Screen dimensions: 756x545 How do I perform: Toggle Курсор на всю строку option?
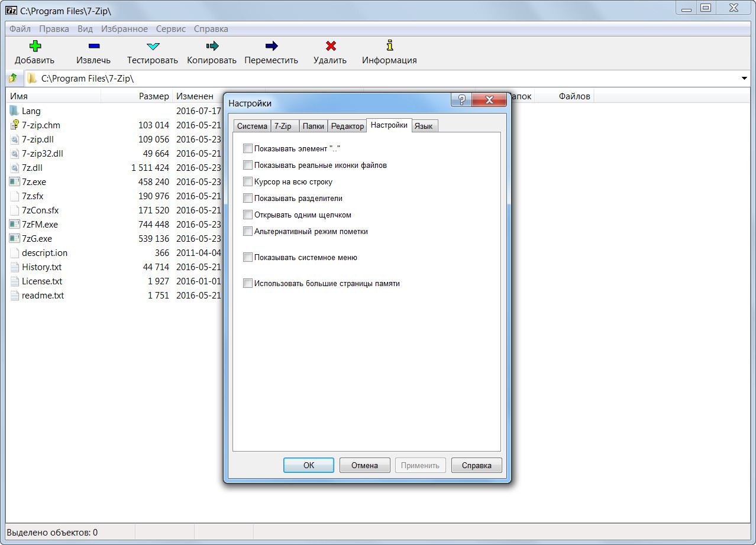tap(248, 181)
